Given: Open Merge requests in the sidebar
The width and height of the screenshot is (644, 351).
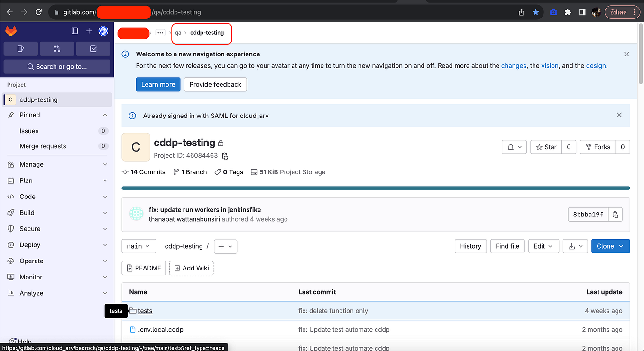Looking at the screenshot, I should (x=57, y=146).
